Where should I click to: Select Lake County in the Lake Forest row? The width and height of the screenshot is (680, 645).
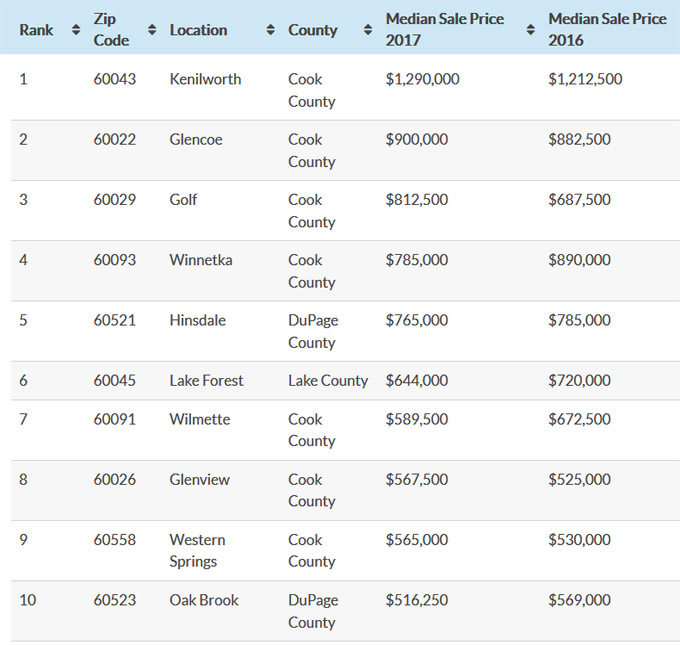coord(328,380)
